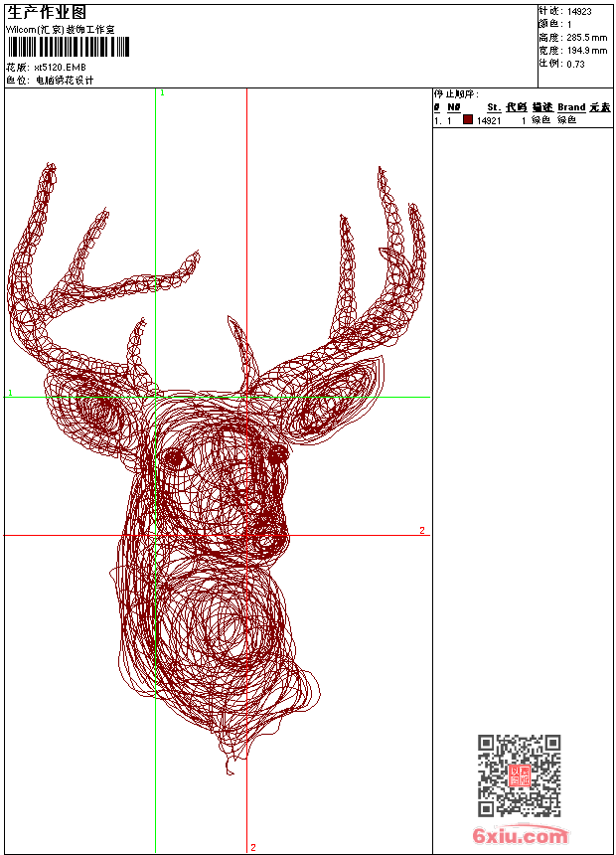The image size is (616, 855).
Task: Click the height value 285.5 mm
Action: click(586, 37)
